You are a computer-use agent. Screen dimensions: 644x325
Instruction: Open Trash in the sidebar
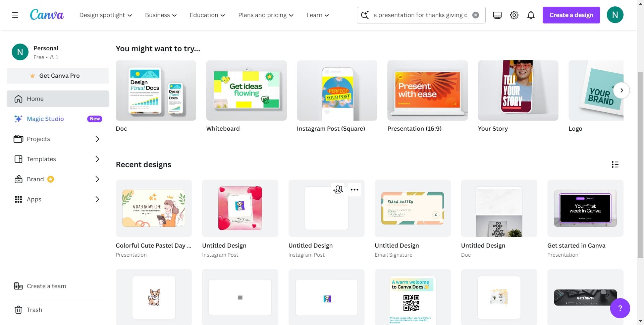point(34,310)
